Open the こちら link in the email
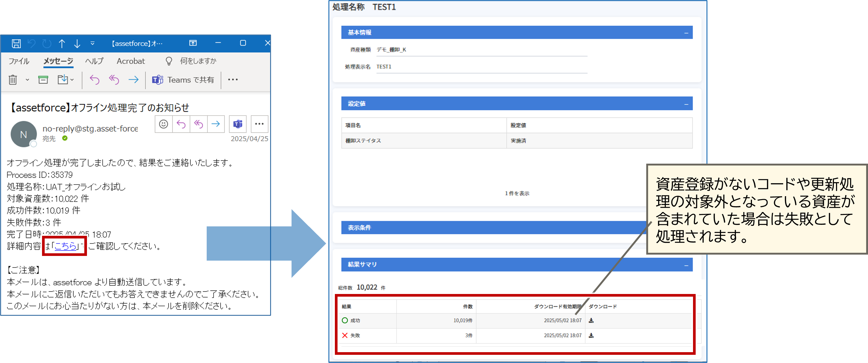 point(65,246)
